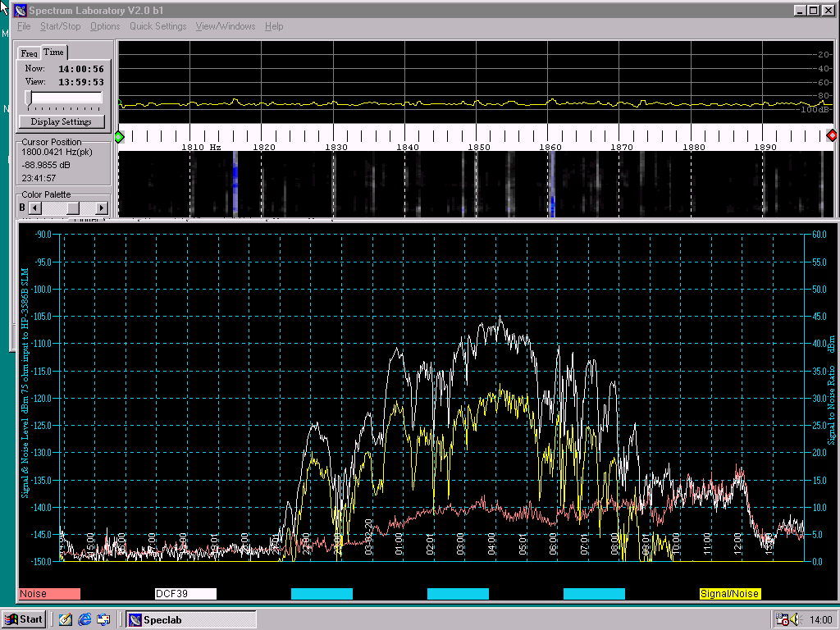Click the volume speaker tray icon

pos(794,620)
